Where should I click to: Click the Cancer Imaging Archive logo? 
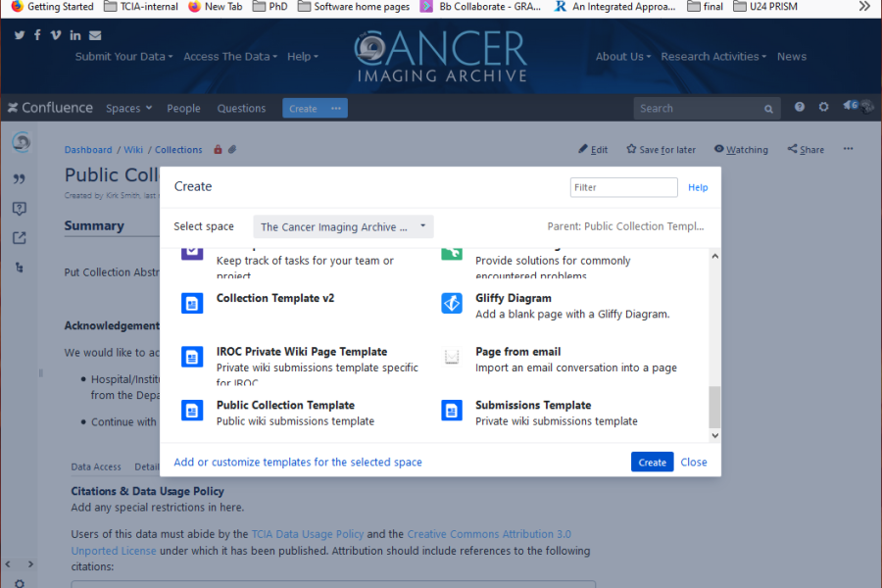click(x=441, y=56)
